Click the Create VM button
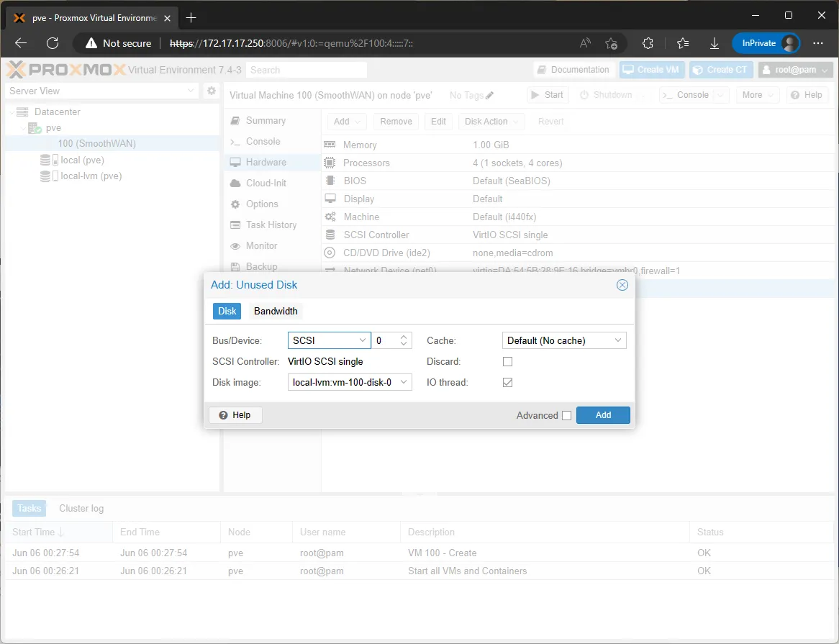This screenshot has height=644, width=839. pos(652,70)
